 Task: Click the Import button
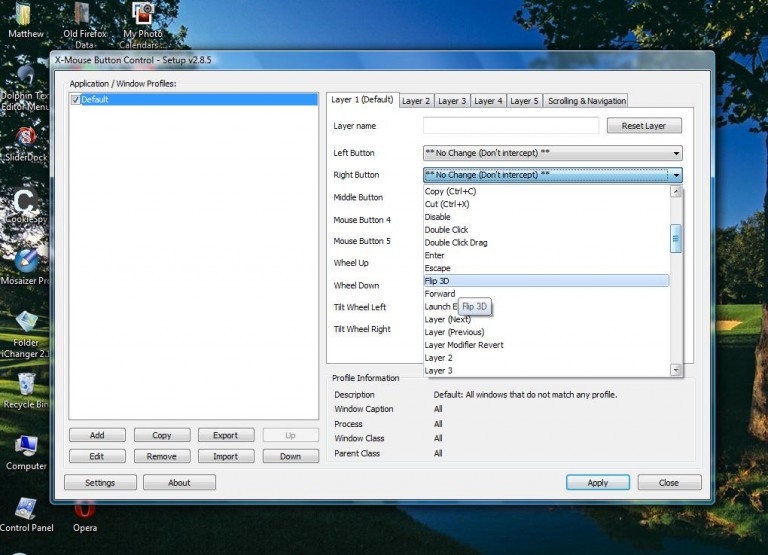click(x=226, y=456)
